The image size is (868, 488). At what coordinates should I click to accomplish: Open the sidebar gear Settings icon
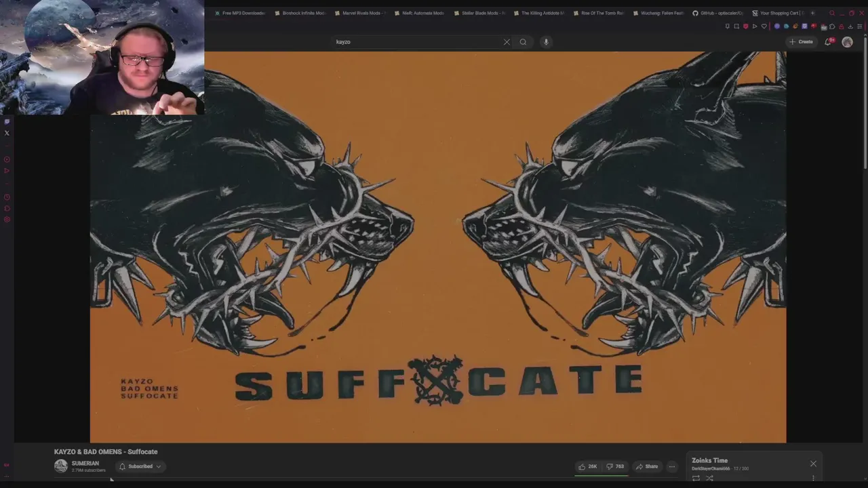click(x=7, y=220)
